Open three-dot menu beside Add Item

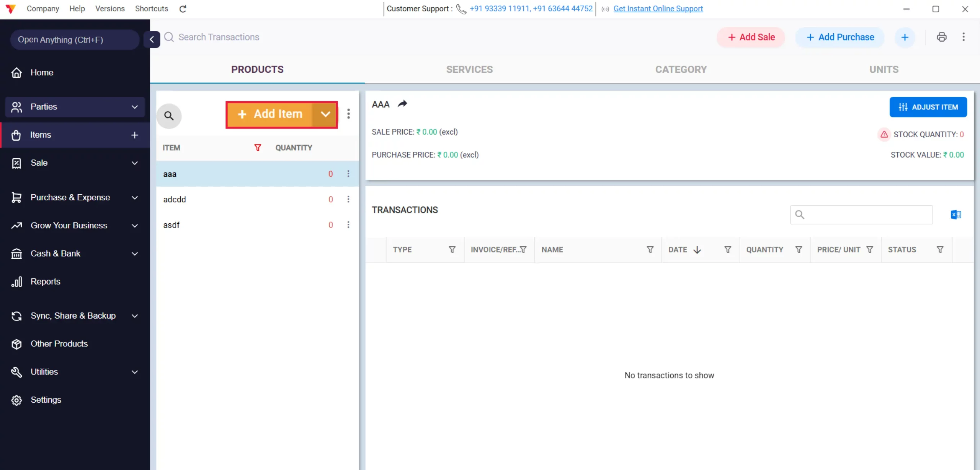pos(348,114)
